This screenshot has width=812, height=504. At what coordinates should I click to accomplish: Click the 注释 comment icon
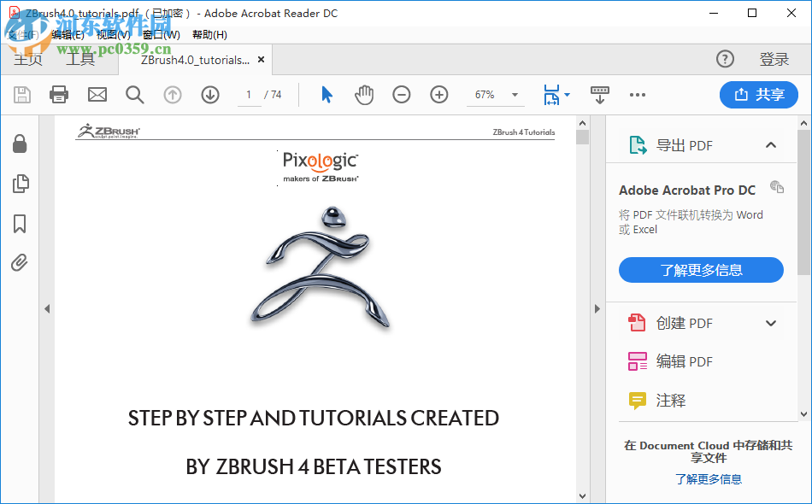tap(637, 401)
